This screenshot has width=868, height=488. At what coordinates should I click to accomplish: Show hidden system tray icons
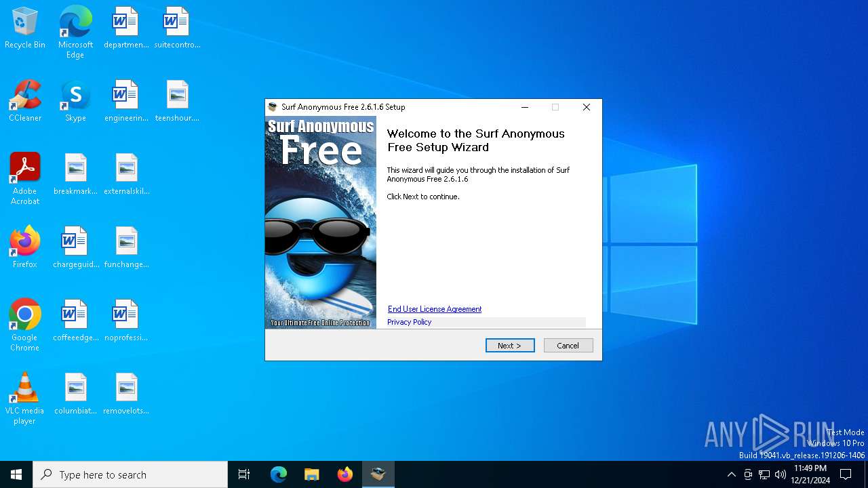(731, 474)
